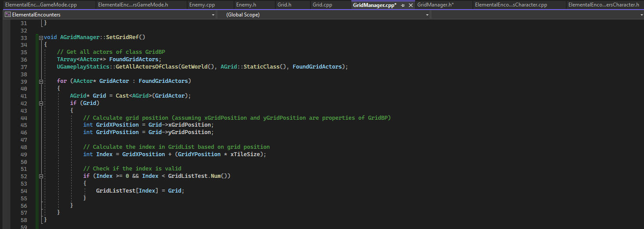The image size is (644, 229).
Task: Collapse the SetGridRef function block
Action: (41, 38)
